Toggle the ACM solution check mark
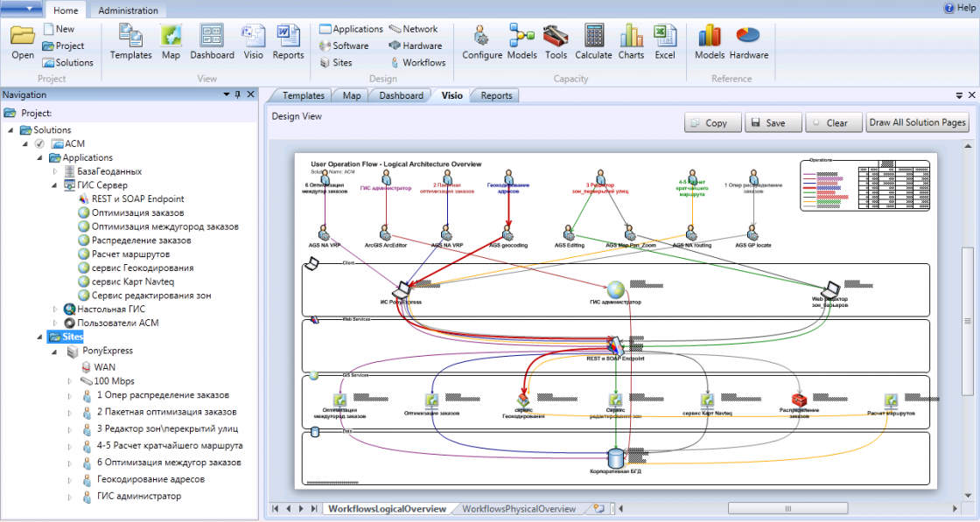This screenshot has width=980, height=522. point(39,143)
